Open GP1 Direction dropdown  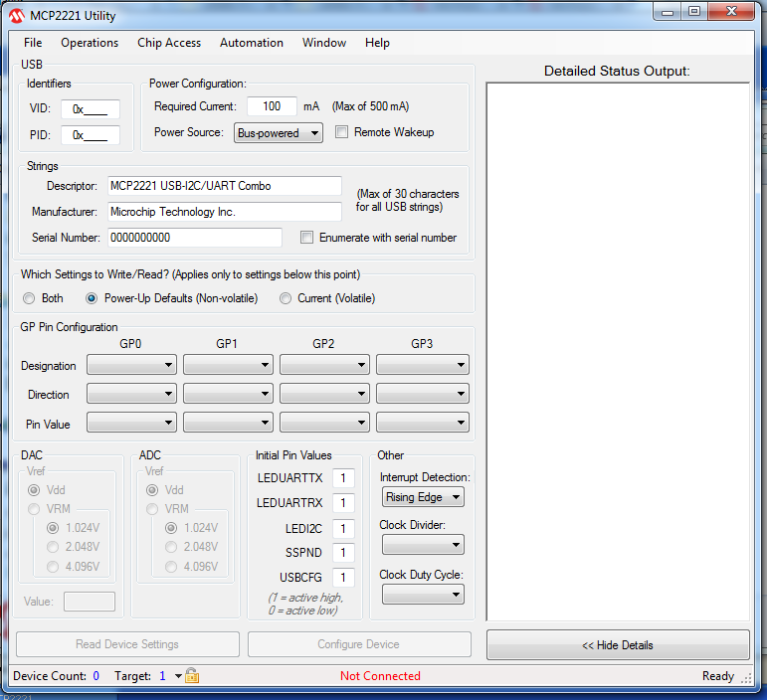[228, 394]
